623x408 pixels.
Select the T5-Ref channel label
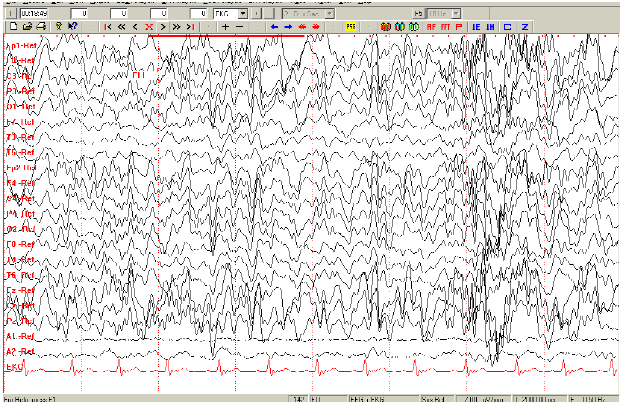coord(20,152)
